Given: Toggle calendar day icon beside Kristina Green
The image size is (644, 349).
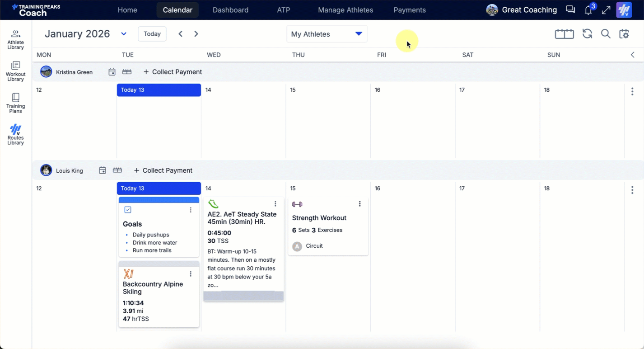Looking at the screenshot, I should point(112,72).
